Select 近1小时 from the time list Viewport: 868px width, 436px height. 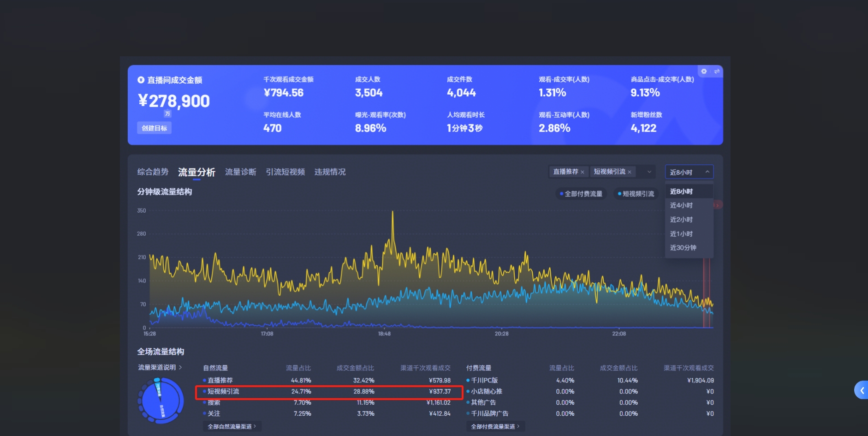click(689, 234)
